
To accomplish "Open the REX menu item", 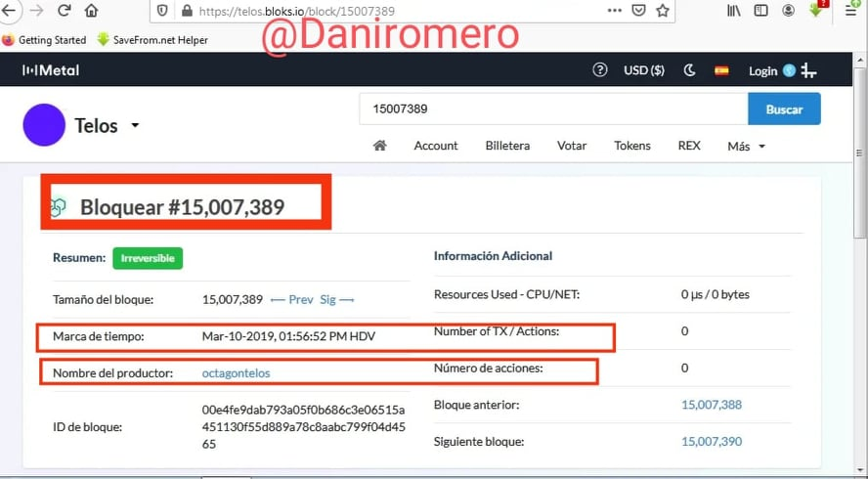I will point(689,146).
